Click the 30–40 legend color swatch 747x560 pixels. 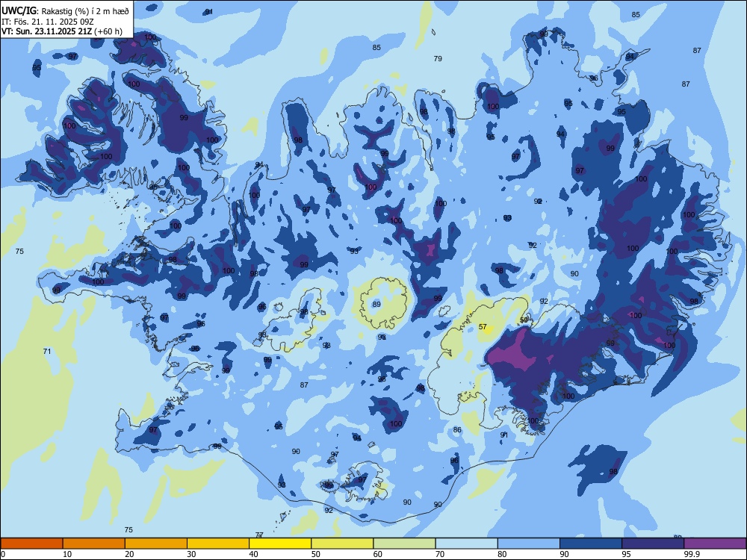(218, 544)
